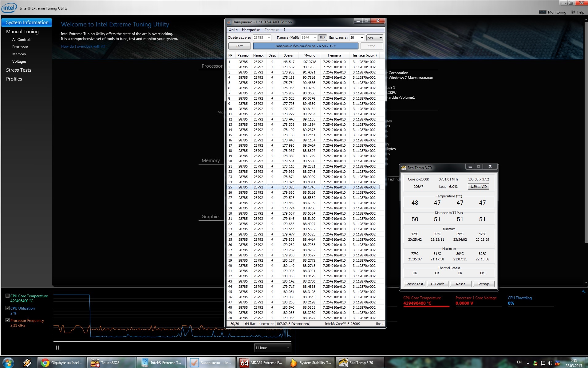
Task: Click the RealTemp title bar icon
Action: point(404,168)
